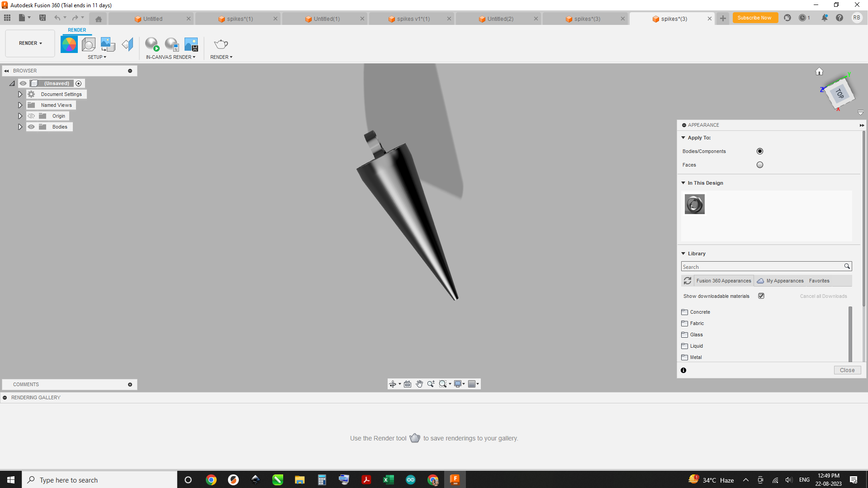This screenshot has width=868, height=488.
Task: Start the In-Canvas Render
Action: click(152, 45)
